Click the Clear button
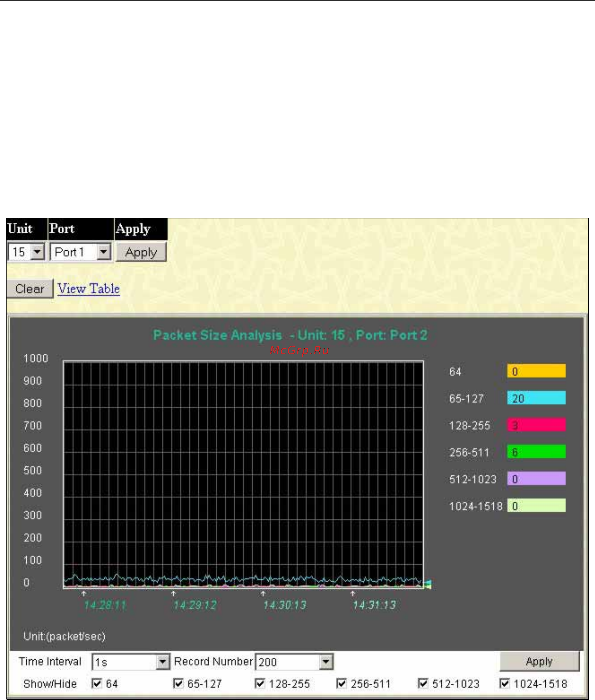 coord(30,289)
